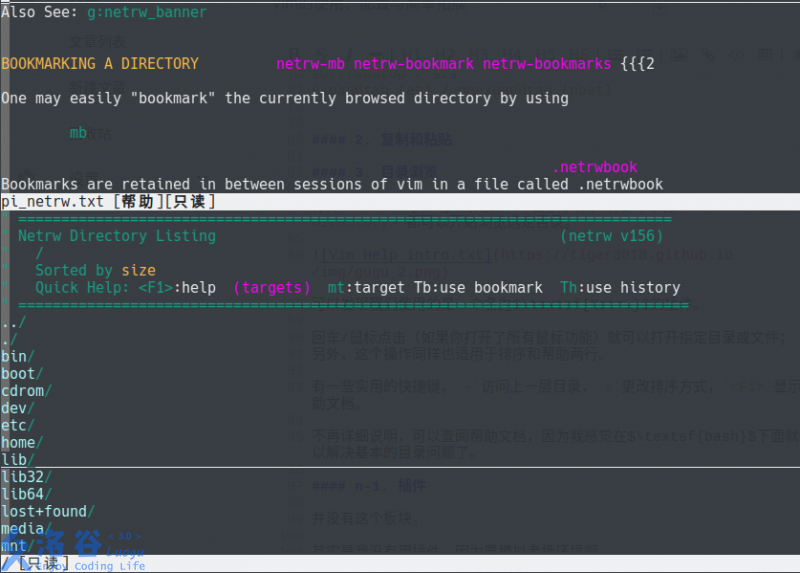Select the netrw-bookmarks tag
800x573 pixels.
click(x=546, y=63)
